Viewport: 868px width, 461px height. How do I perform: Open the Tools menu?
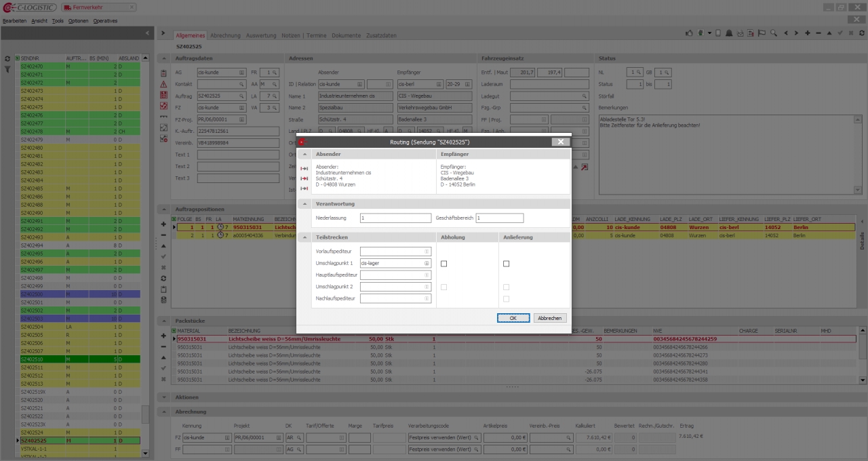click(x=58, y=21)
